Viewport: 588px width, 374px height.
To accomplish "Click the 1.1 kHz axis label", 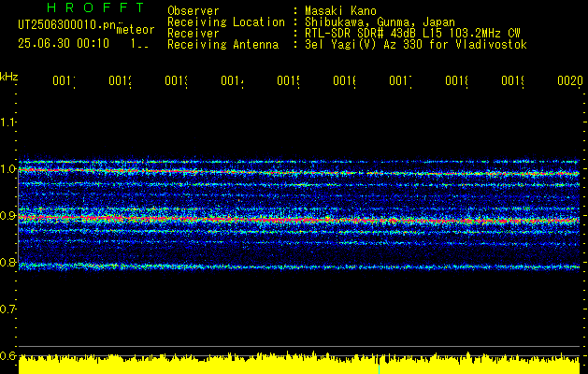I will [x=7, y=122].
